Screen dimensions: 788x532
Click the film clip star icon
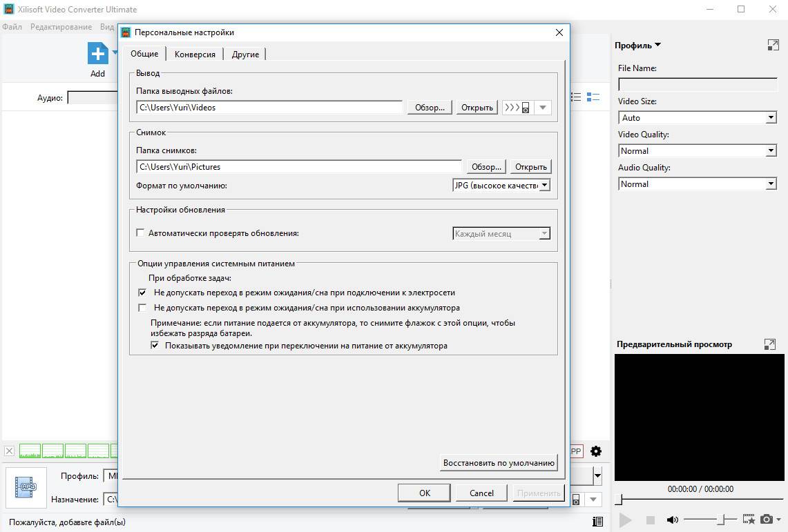[749, 520]
